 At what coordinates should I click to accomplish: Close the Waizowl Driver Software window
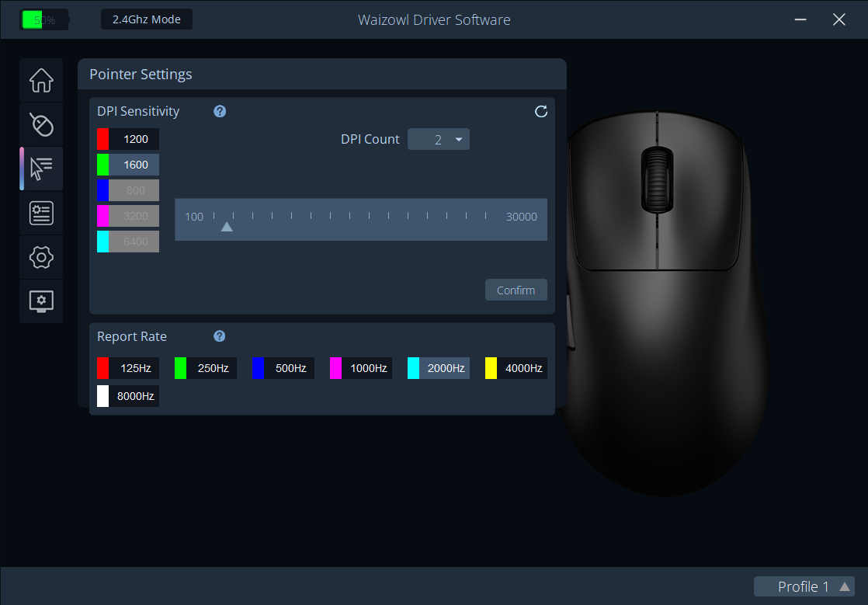(x=839, y=19)
